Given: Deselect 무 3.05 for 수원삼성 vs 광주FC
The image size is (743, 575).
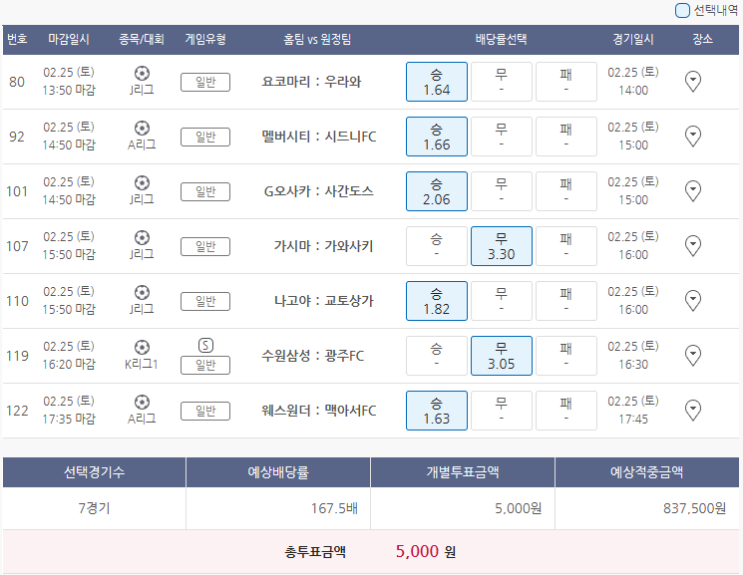Looking at the screenshot, I should 501,356.
